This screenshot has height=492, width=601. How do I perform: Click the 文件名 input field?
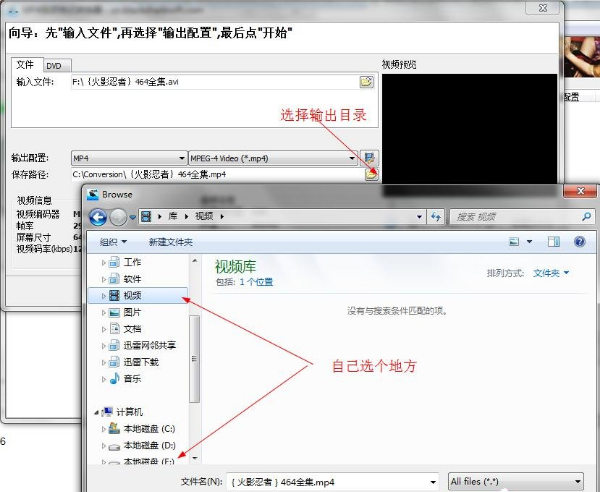328,482
